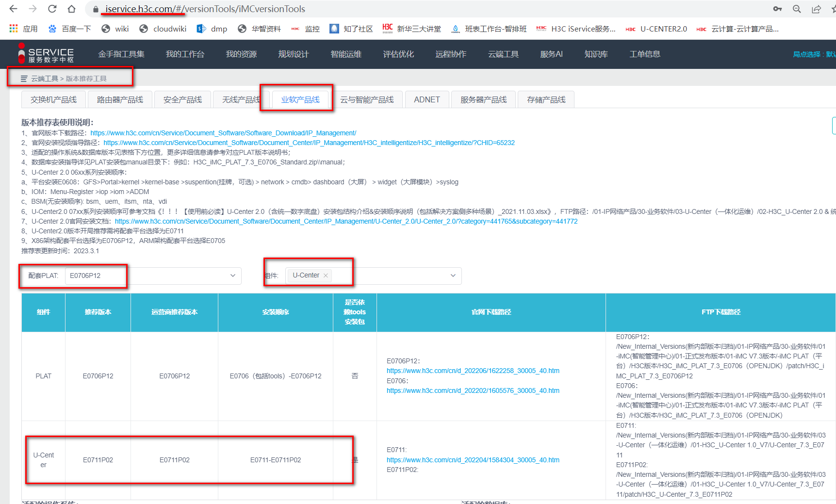
Task: Open the 安全产品线 tab
Action: tap(182, 99)
